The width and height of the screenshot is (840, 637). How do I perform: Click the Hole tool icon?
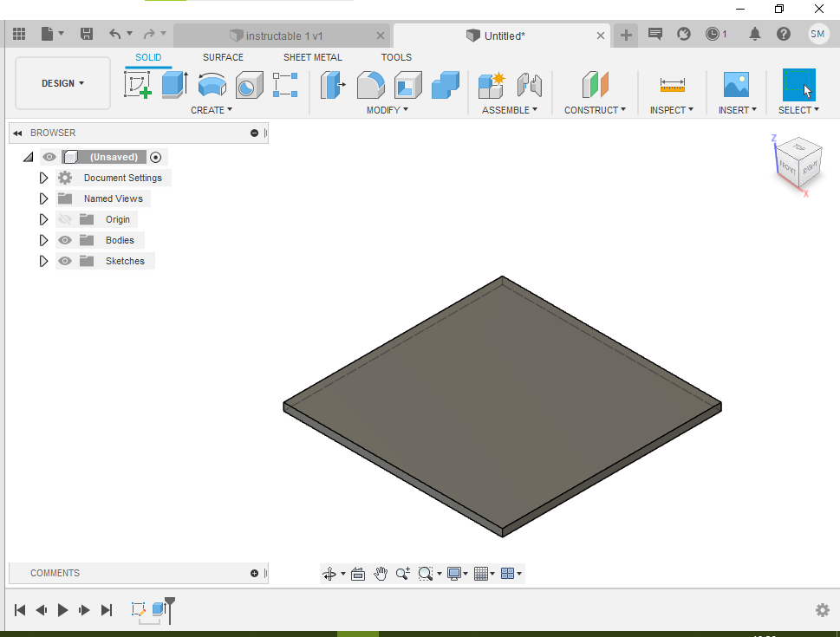click(249, 85)
